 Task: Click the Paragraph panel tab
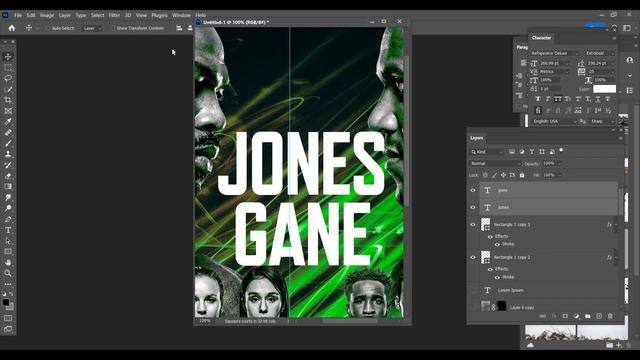pyautogui.click(x=522, y=47)
